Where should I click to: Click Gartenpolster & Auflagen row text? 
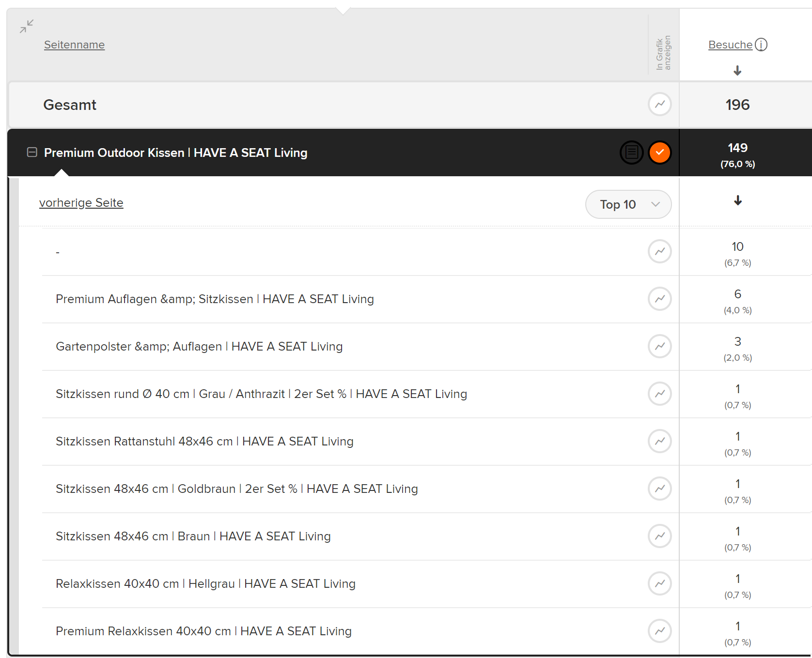(x=199, y=346)
